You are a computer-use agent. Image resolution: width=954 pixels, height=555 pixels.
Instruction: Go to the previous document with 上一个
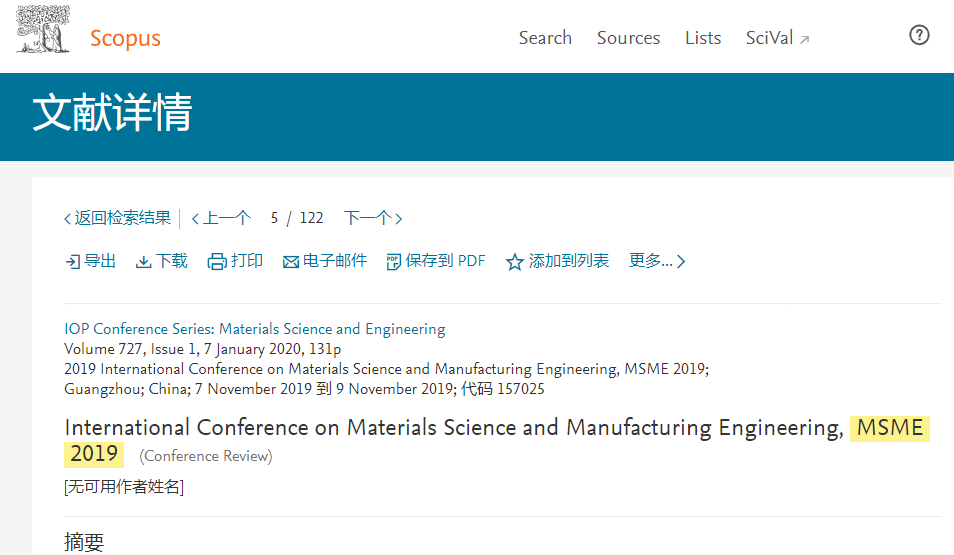coord(221,218)
